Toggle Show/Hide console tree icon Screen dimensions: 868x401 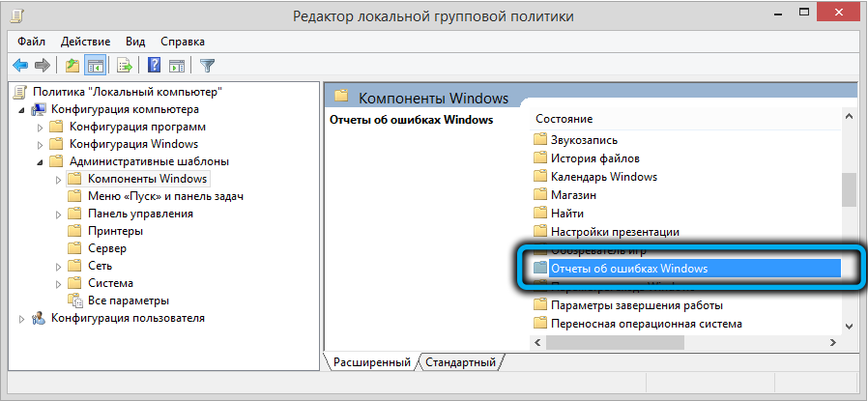tap(95, 66)
